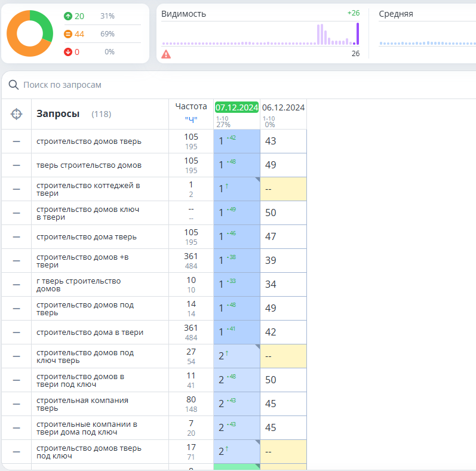The image size is (476, 471).
Task: Open query строительные компании в твери дома под ключ
Action: 87,428
